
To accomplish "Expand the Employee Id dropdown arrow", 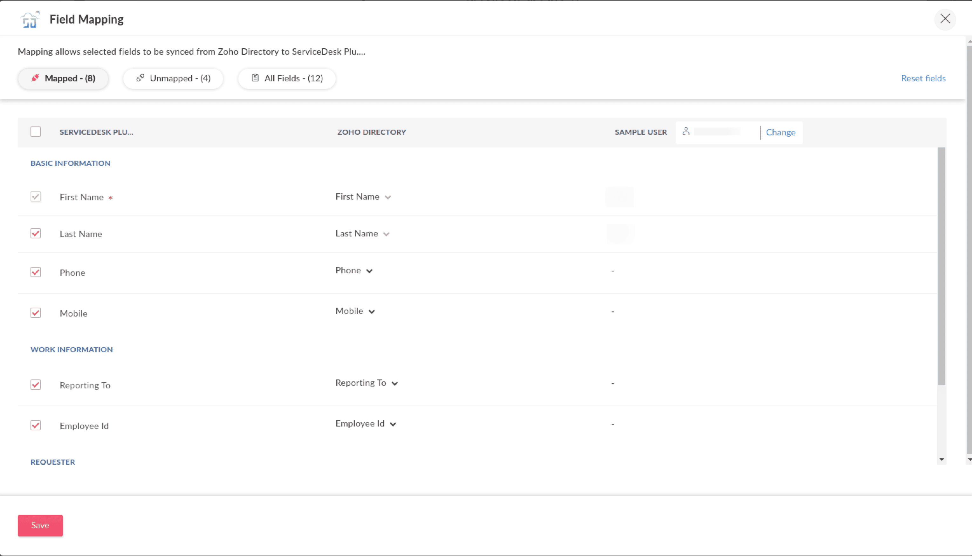I will 393,424.
